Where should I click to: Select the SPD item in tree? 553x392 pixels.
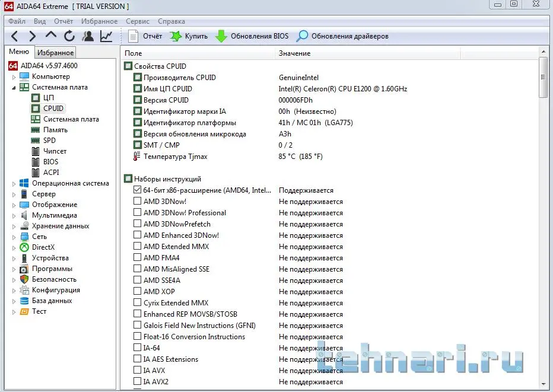[50, 141]
